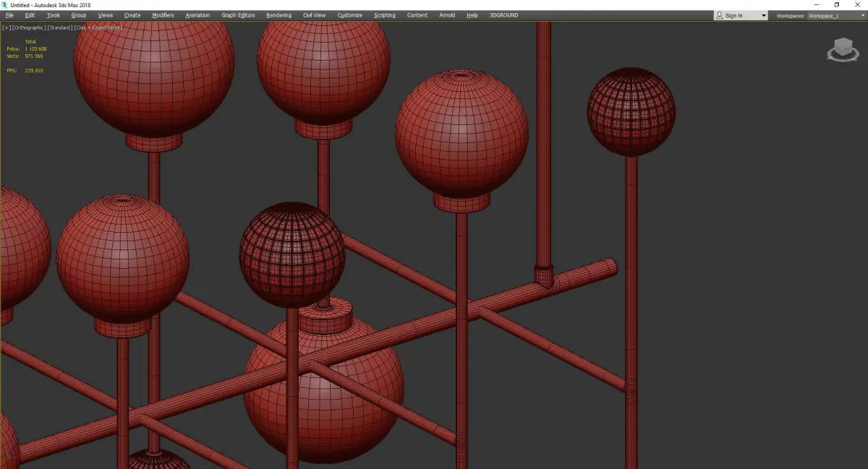Open the Graph Editors menu
The height and width of the screenshot is (469, 868).
click(x=238, y=15)
